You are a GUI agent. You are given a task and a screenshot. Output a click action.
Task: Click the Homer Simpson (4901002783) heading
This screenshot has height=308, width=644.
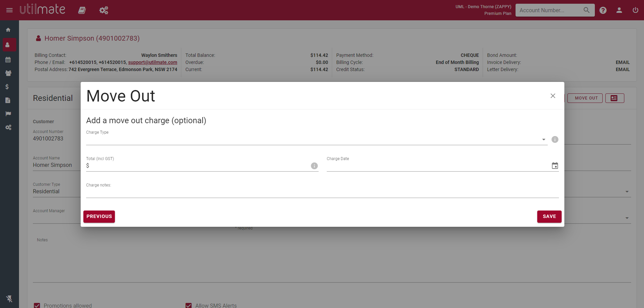point(92,38)
